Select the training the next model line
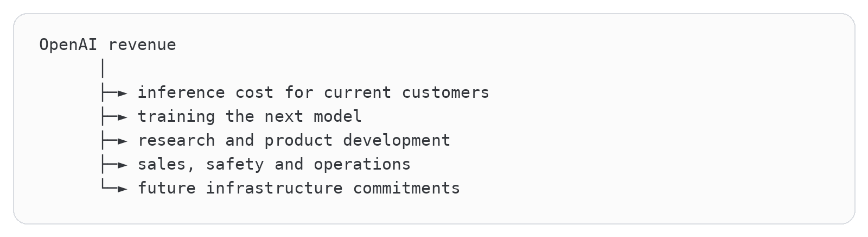Screen dimensions: 868x237 [x=250, y=116]
